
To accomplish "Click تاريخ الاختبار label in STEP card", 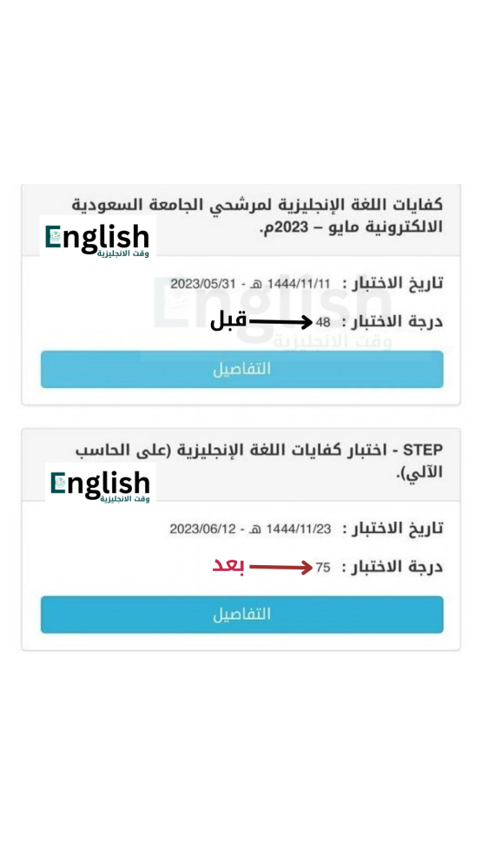I will coord(393,529).
